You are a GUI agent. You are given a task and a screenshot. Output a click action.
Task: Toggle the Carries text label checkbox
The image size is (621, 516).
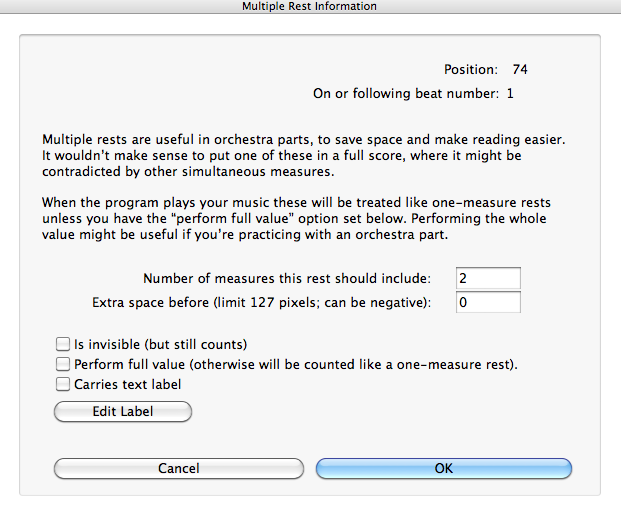pyautogui.click(x=63, y=384)
